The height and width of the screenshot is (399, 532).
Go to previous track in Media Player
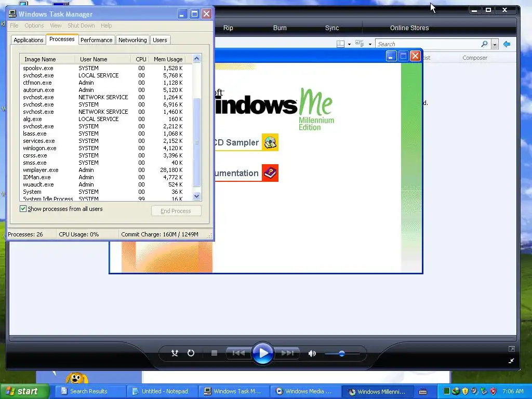(238, 353)
